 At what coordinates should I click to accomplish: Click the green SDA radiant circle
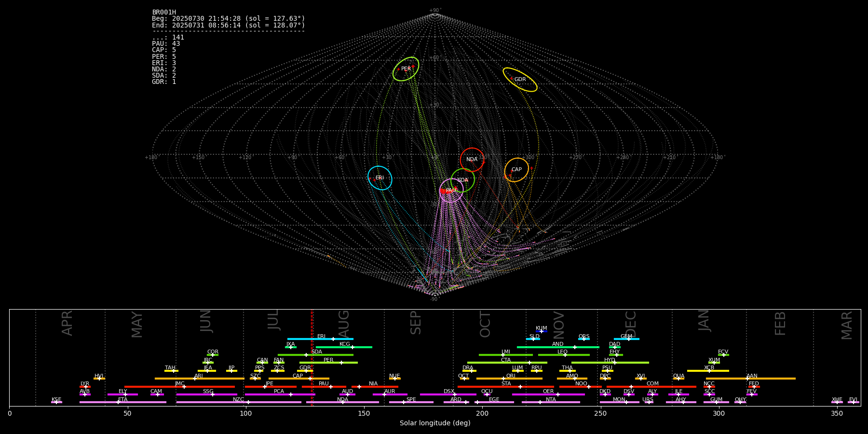click(463, 180)
